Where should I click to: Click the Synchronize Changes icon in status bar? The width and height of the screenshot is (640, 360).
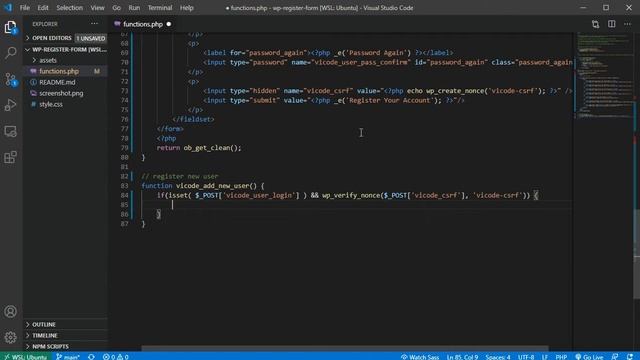91,357
